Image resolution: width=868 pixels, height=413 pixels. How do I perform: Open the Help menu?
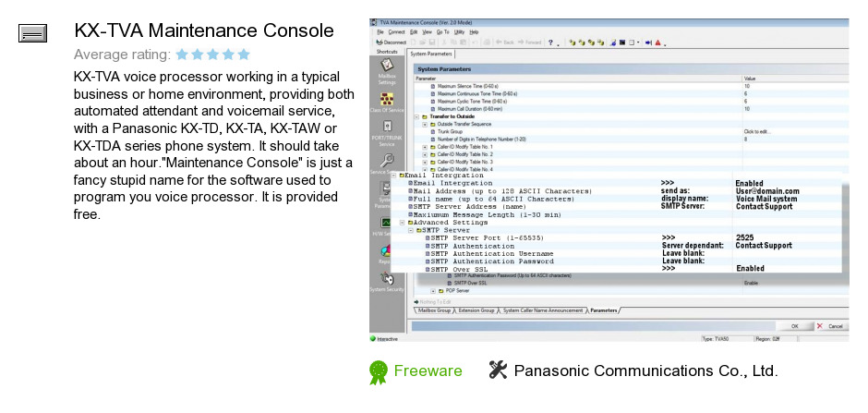(x=474, y=32)
